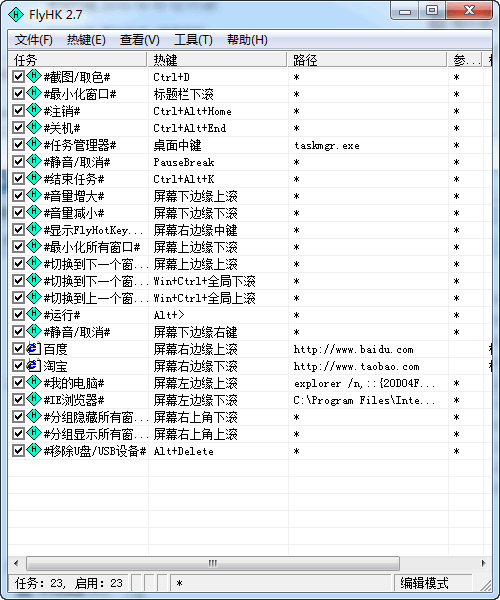The height and width of the screenshot is (600, 500).
Task: Sort by the 热键 column header
Action: click(217, 60)
